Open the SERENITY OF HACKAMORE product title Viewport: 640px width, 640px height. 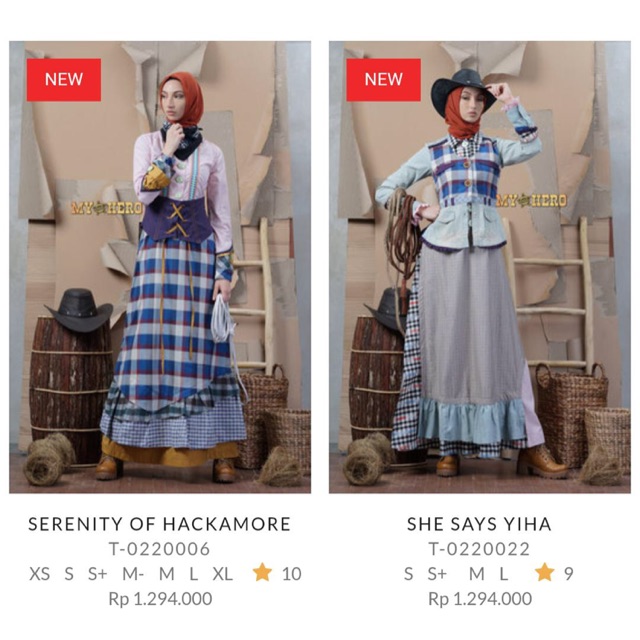coord(160,524)
